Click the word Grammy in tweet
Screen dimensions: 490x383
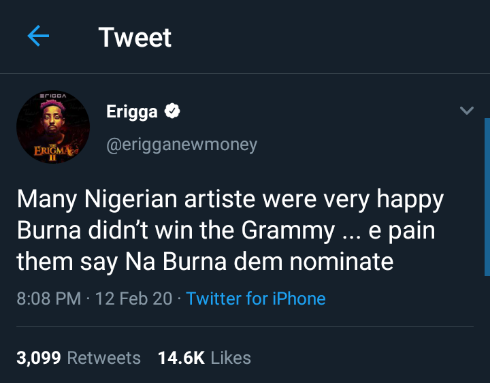[x=288, y=231]
